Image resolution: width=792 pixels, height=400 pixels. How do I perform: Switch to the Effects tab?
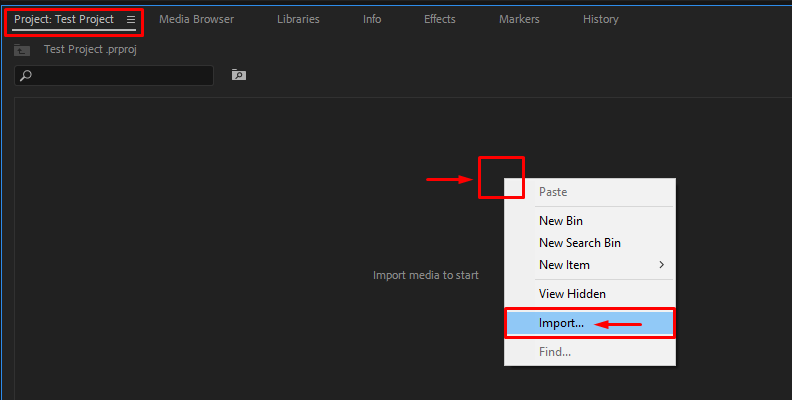tap(439, 19)
